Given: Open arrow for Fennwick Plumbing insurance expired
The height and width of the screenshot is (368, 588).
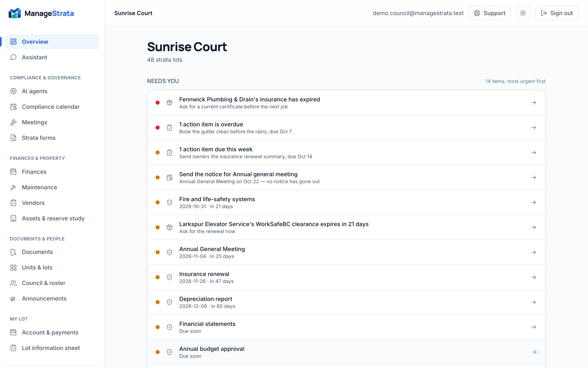Looking at the screenshot, I should pos(533,103).
